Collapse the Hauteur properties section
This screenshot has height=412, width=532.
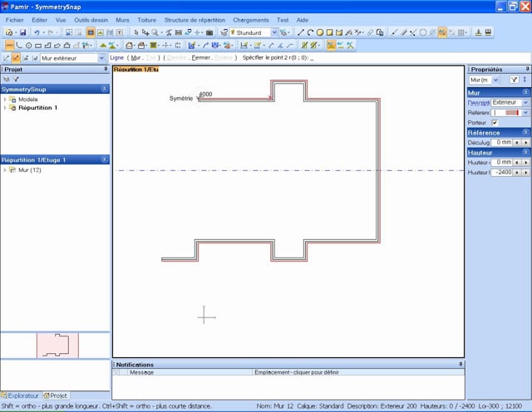[x=525, y=152]
